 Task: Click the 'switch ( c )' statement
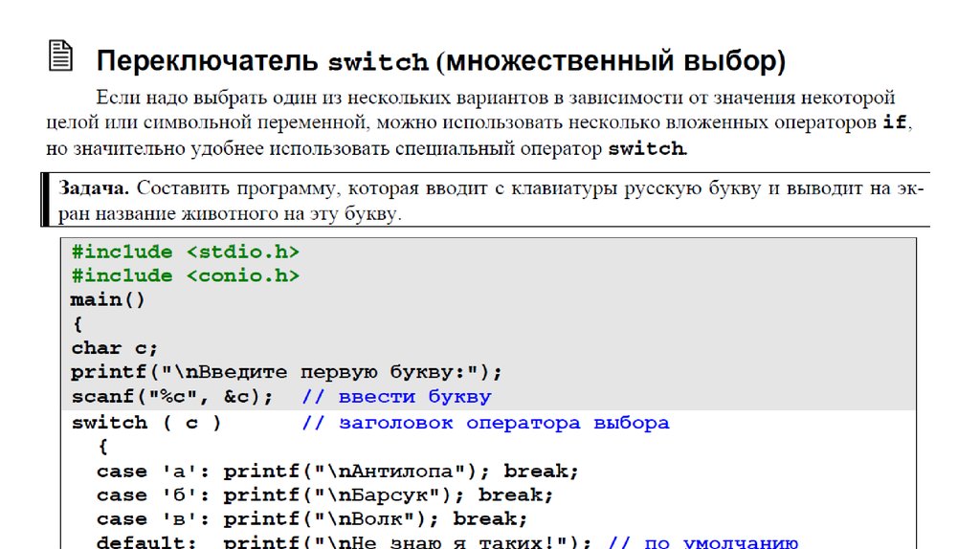point(146,423)
